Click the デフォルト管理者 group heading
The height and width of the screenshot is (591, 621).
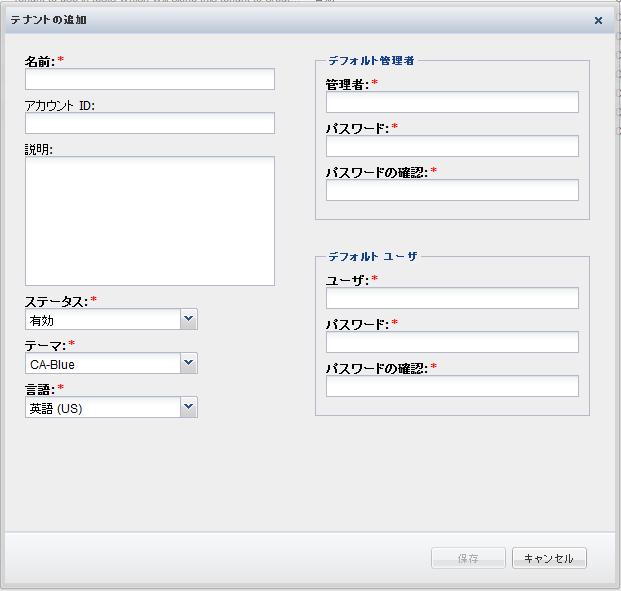click(372, 60)
